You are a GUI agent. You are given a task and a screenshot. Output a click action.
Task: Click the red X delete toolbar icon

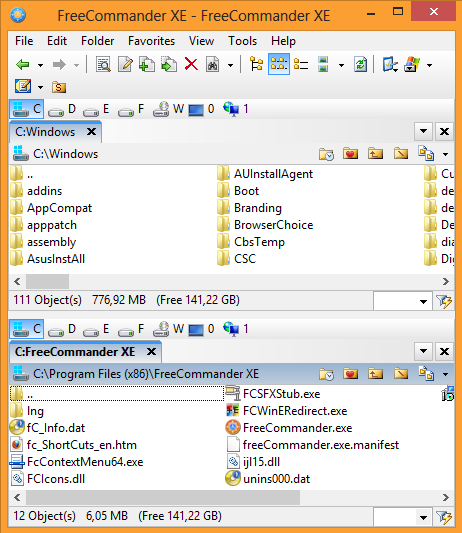(191, 64)
